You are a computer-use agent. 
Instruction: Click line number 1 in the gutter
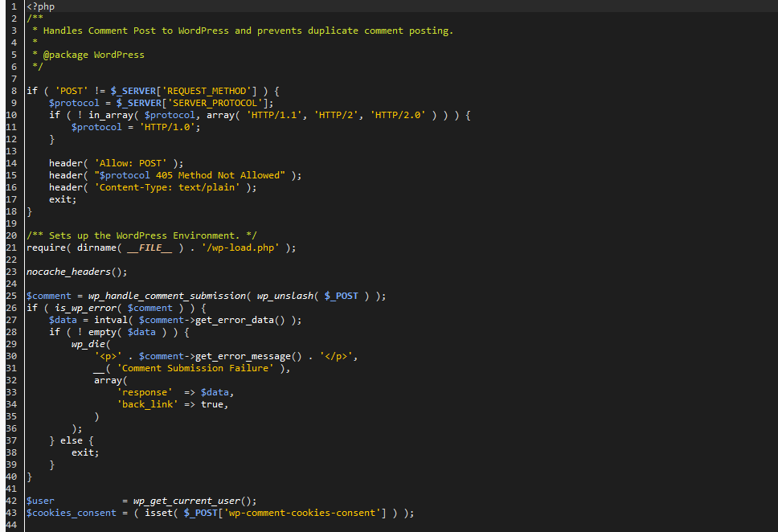tap(13, 6)
